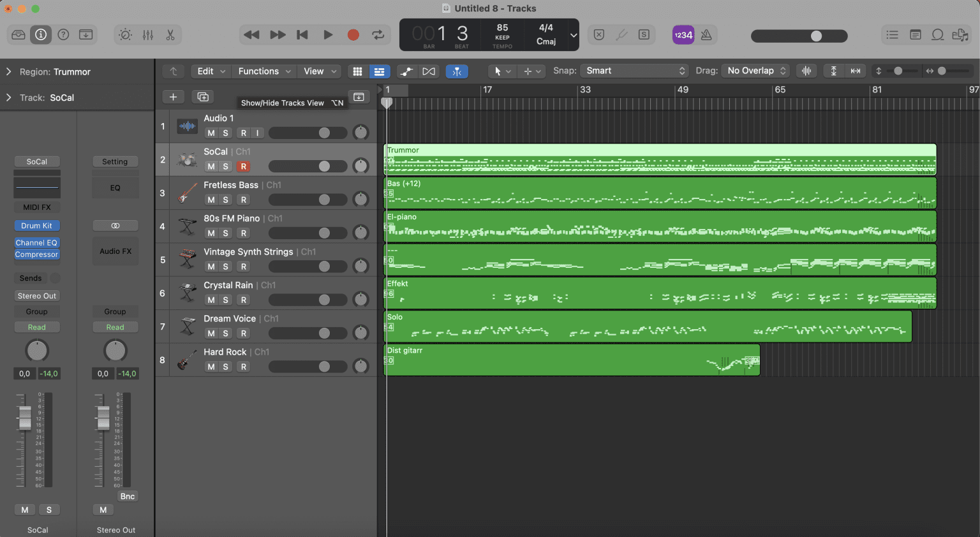
Task: Select the Dist gitarr region
Action: [x=568, y=360]
